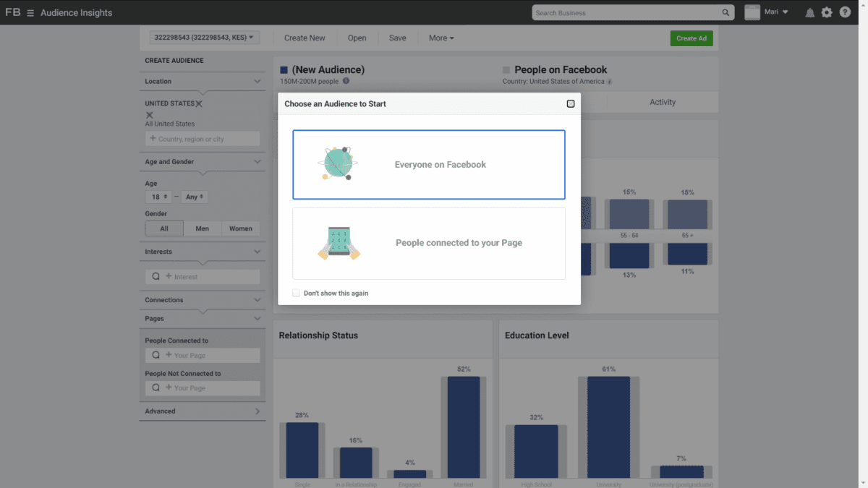Screen dimensions: 868x488
Task: Open the settings gear icon
Action: (x=827, y=13)
